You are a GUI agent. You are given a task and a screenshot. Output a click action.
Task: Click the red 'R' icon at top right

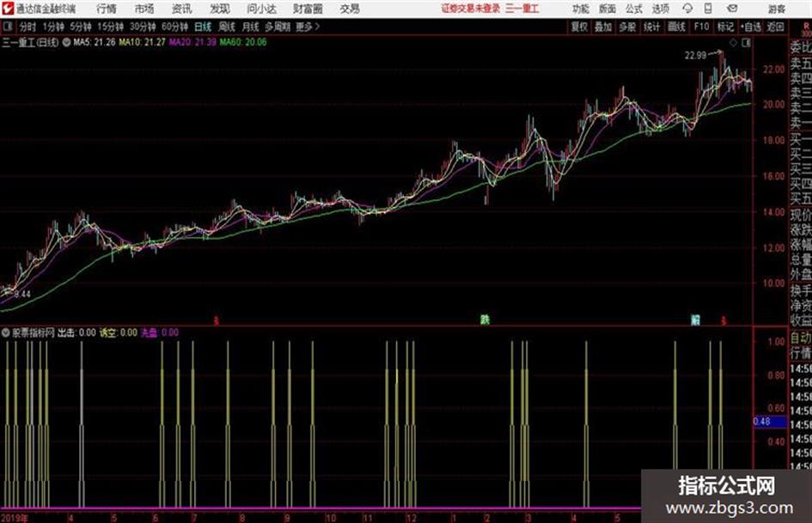coord(806,26)
